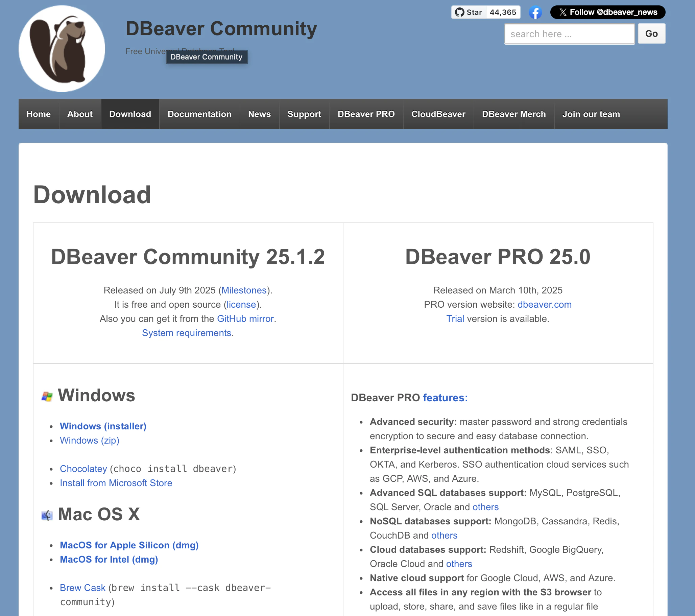The width and height of the screenshot is (695, 616).
Task: Click the Go search button
Action: pyautogui.click(x=651, y=34)
